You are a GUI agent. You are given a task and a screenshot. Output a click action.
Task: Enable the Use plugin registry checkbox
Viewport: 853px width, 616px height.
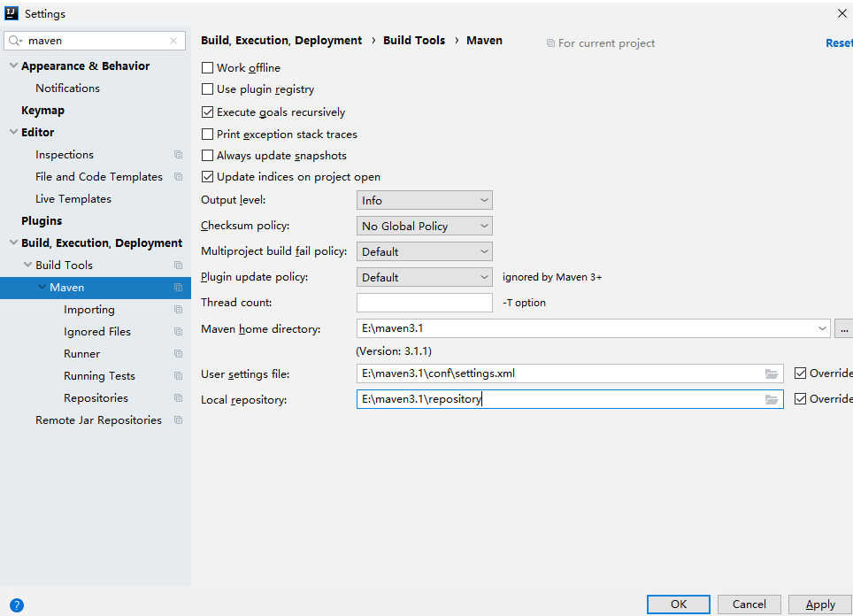tap(207, 89)
